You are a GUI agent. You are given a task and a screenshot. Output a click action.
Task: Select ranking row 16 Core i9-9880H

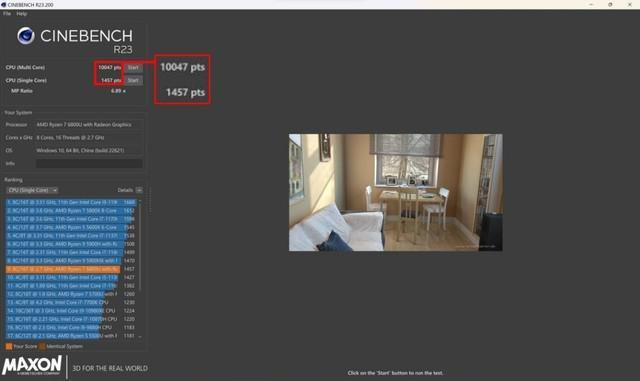click(x=71, y=328)
